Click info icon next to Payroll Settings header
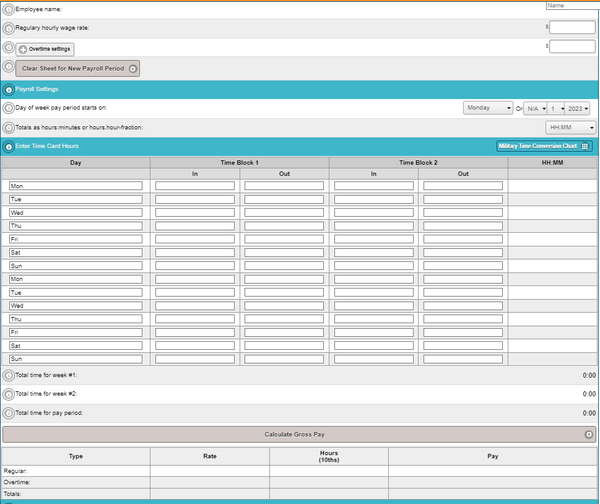 pyautogui.click(x=9, y=89)
